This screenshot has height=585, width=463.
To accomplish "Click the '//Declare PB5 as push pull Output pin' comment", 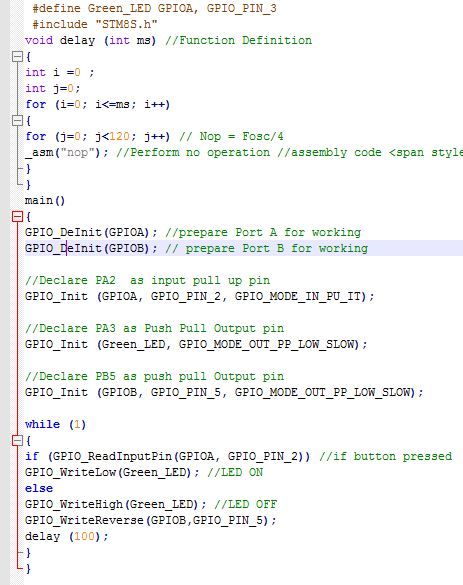I will click(x=154, y=376).
